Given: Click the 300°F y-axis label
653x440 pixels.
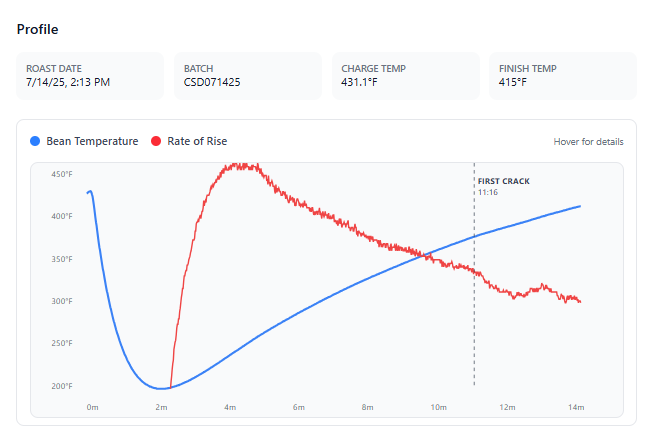Looking at the screenshot, I should [62, 301].
